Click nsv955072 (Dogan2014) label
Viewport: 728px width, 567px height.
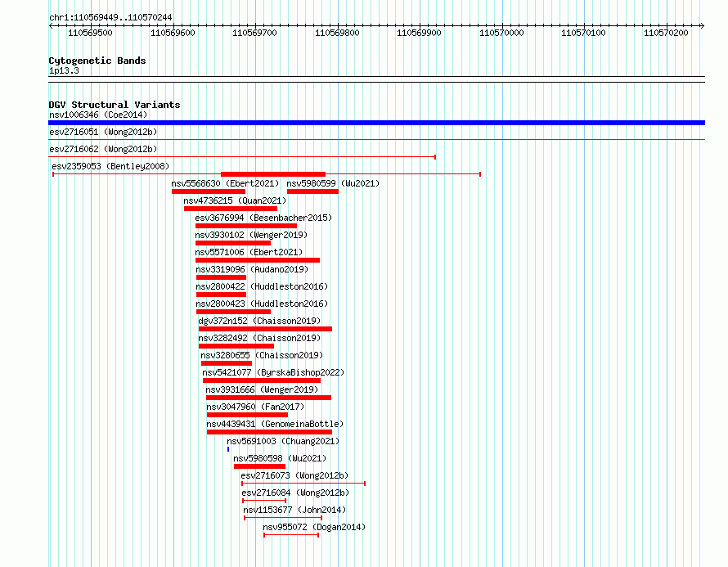coord(314,527)
